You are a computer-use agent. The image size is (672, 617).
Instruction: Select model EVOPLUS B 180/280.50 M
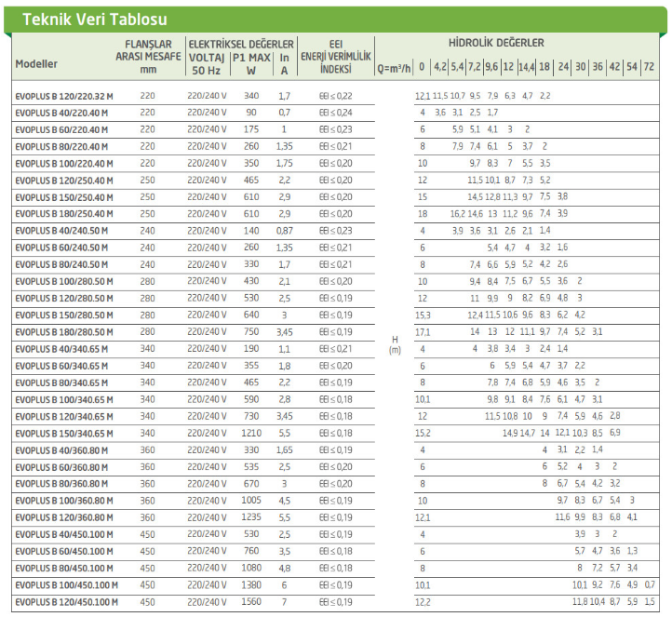(x=64, y=332)
